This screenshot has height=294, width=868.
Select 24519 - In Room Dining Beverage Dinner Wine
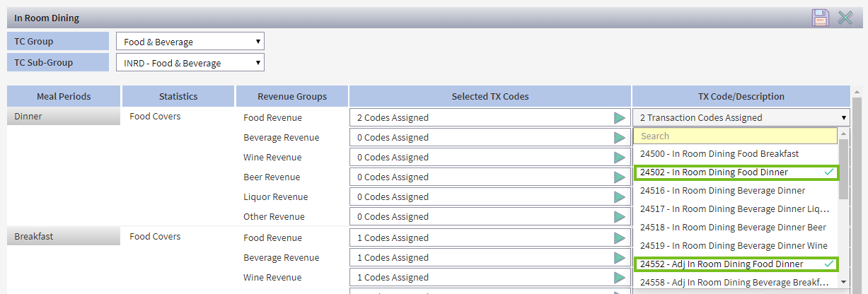736,246
